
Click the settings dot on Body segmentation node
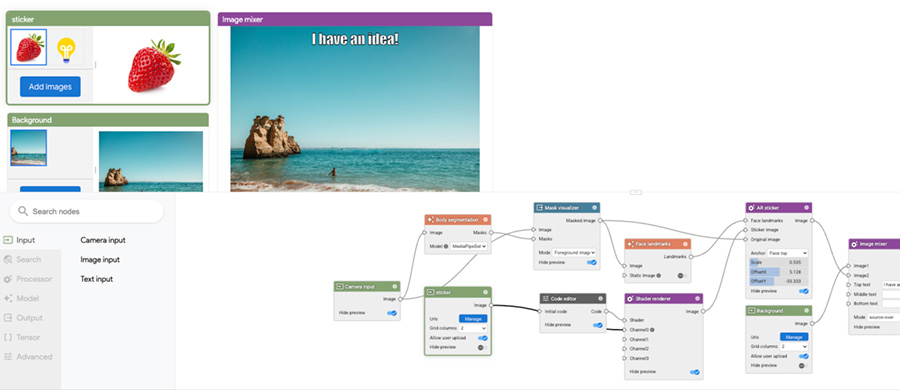[x=486, y=219]
